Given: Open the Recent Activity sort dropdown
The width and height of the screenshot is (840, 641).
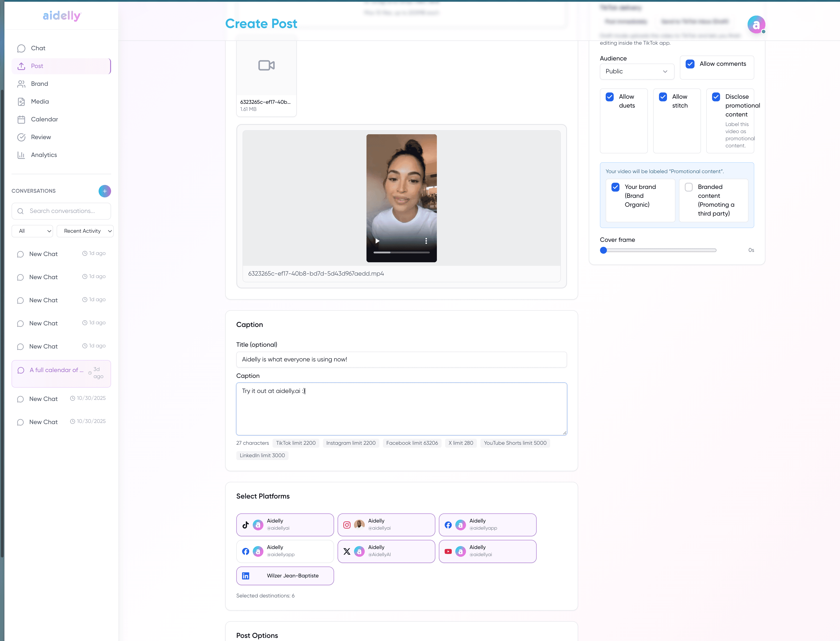Looking at the screenshot, I should tap(85, 231).
